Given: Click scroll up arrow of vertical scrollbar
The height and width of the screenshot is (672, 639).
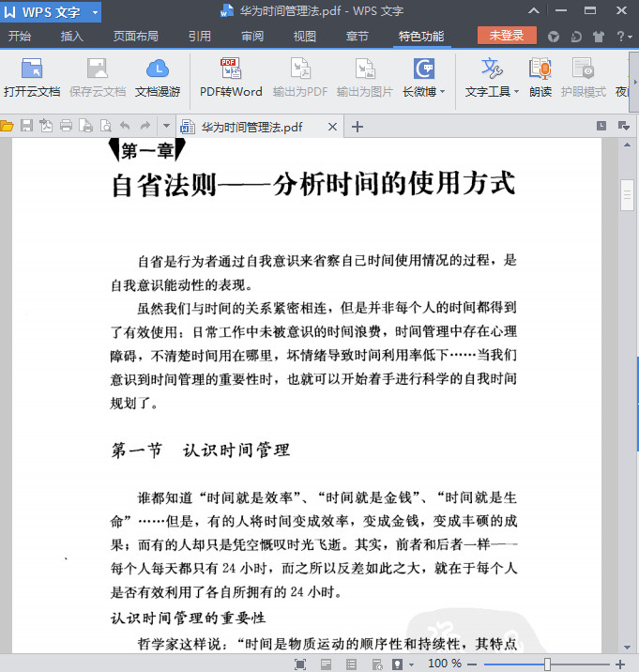Looking at the screenshot, I should click(x=627, y=145).
